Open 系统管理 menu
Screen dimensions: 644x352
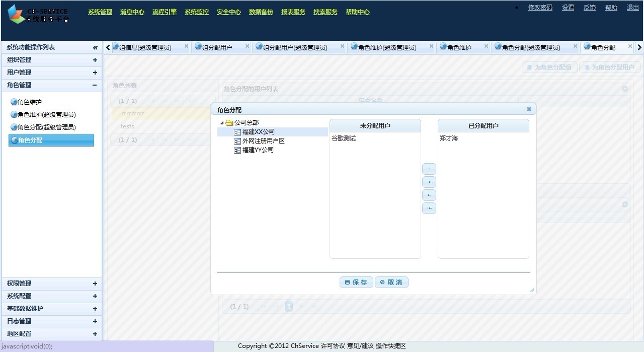pos(100,12)
